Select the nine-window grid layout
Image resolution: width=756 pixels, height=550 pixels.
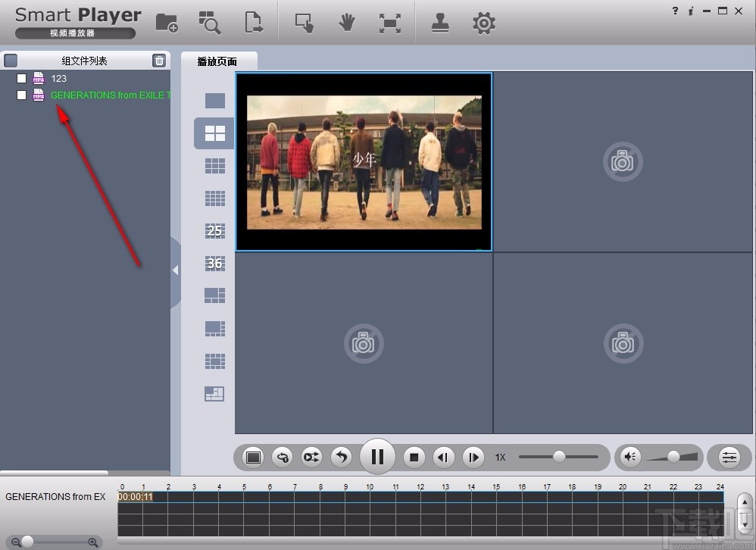pos(215,166)
